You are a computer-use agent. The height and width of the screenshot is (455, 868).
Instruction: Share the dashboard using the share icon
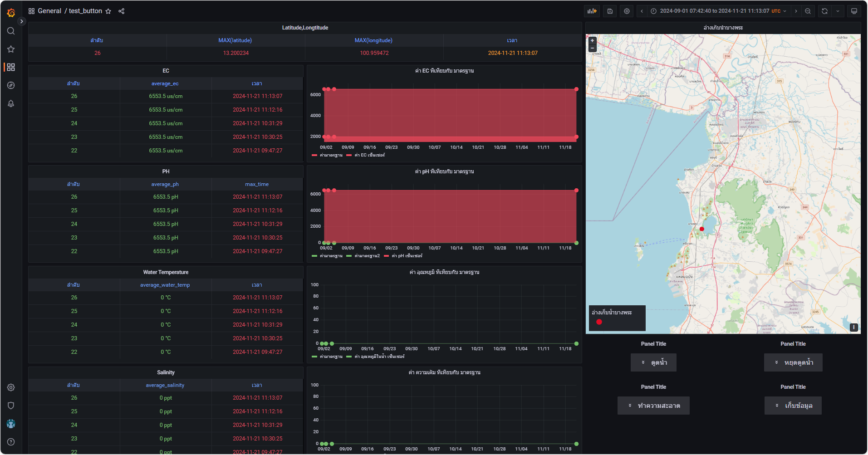click(122, 11)
